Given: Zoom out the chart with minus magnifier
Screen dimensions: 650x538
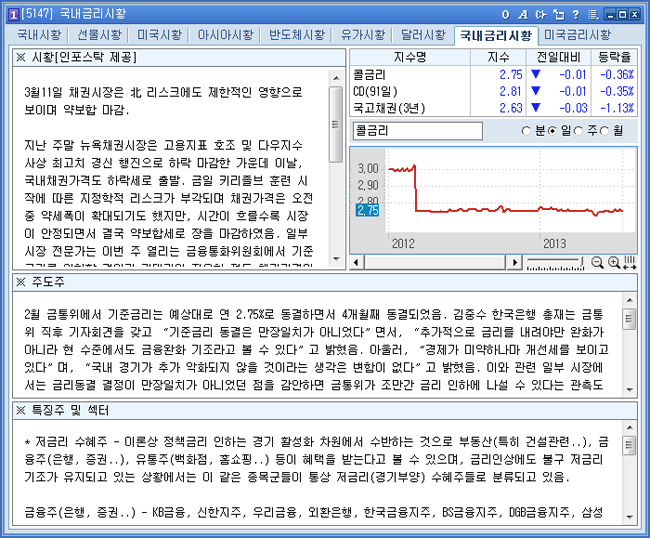Looking at the screenshot, I should click(598, 262).
